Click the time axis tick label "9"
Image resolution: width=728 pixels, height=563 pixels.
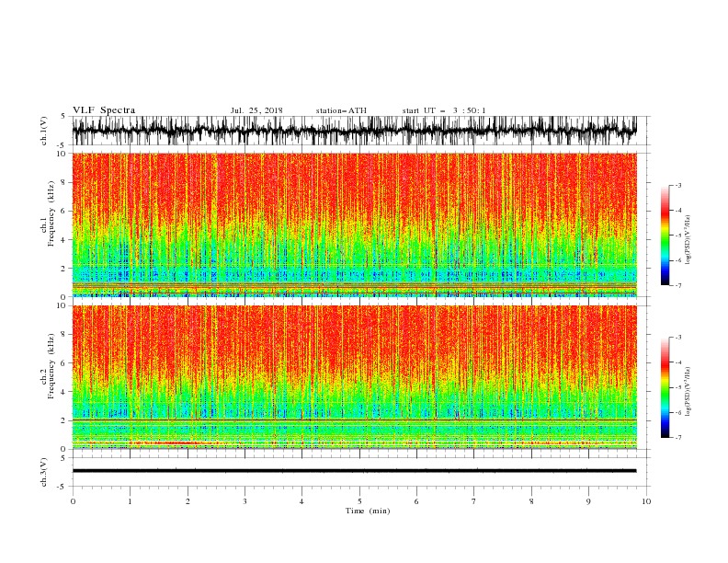click(x=588, y=501)
